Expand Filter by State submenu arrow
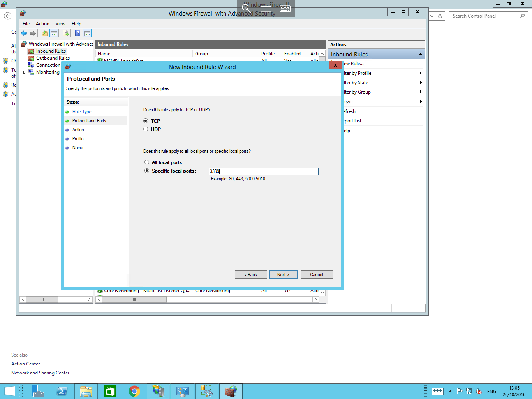532x399 pixels. tap(420, 82)
